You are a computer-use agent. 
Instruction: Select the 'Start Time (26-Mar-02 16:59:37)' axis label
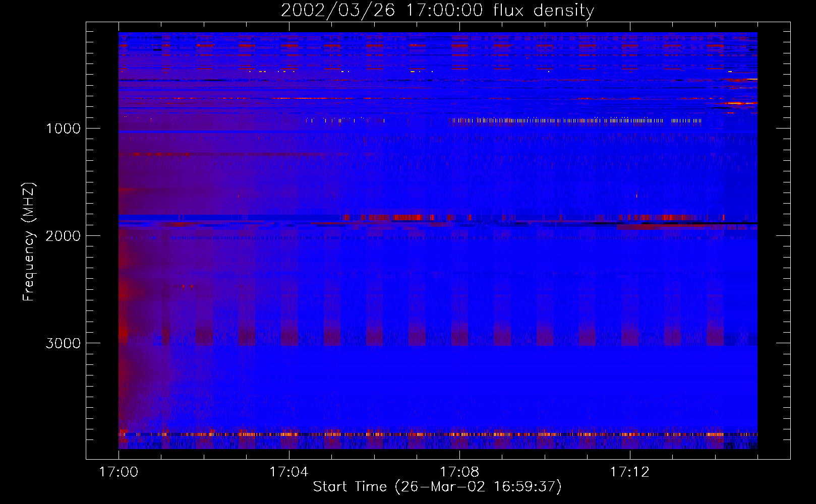point(437,487)
